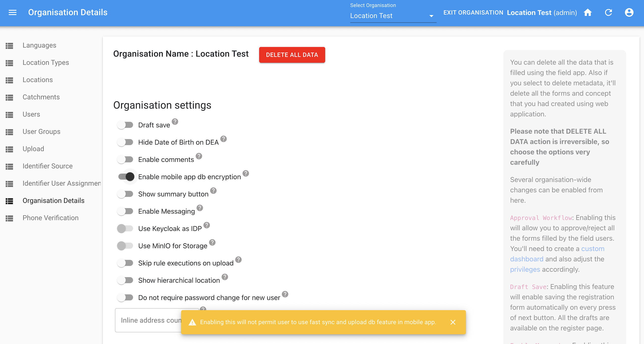Disable mobile app db encryption switch

(126, 177)
